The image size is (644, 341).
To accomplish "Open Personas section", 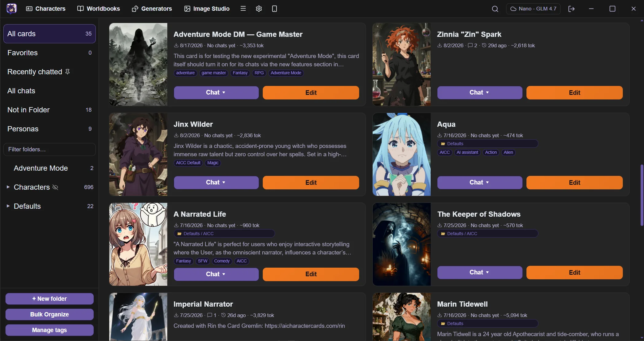I will click(49, 129).
